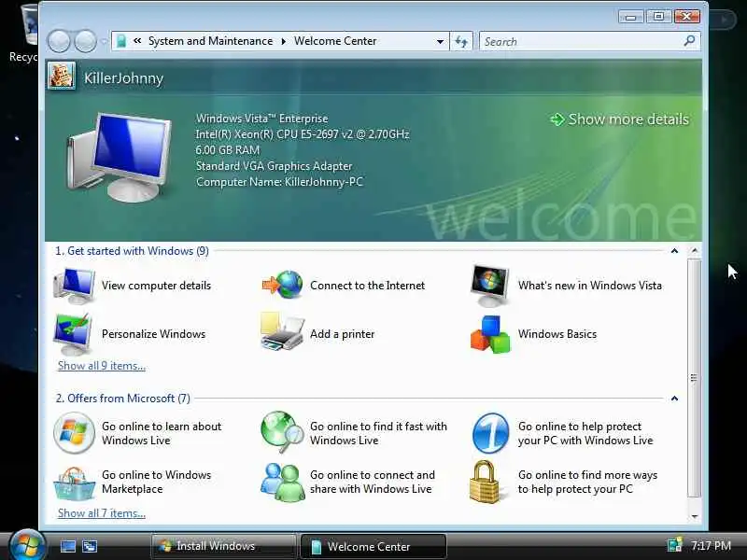Click the Get started with Windows heading
747x560 pixels.
[132, 251]
